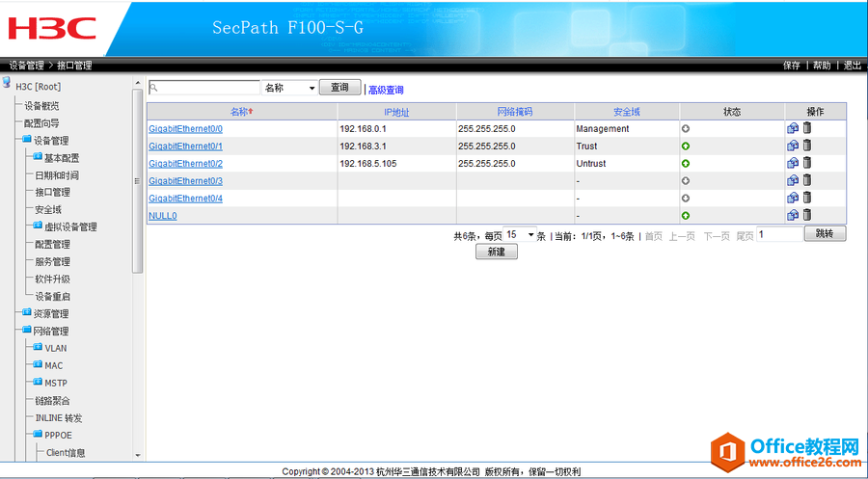Click the trash icon in the NULL0 row
868x479 pixels.
(807, 214)
